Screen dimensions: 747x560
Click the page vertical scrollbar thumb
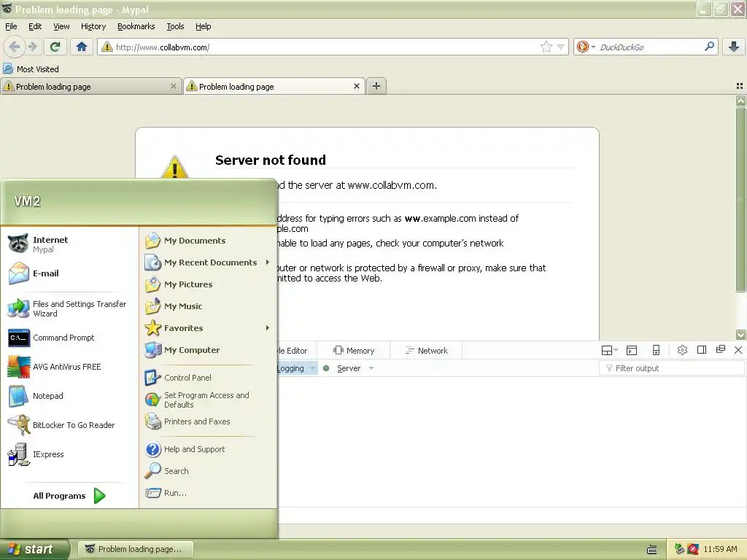coord(740,199)
